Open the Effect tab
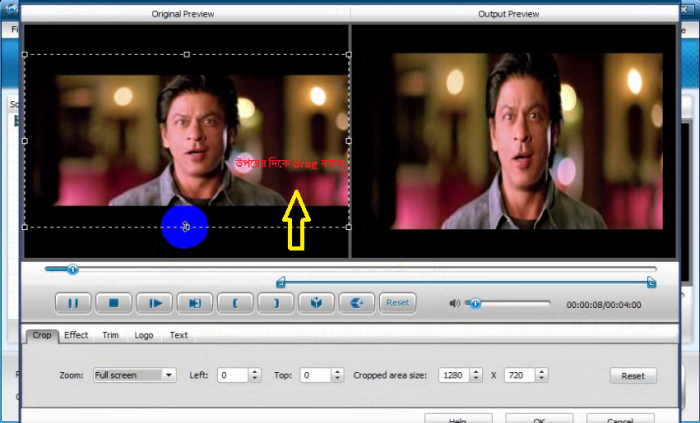This screenshot has height=423, width=700. click(76, 335)
